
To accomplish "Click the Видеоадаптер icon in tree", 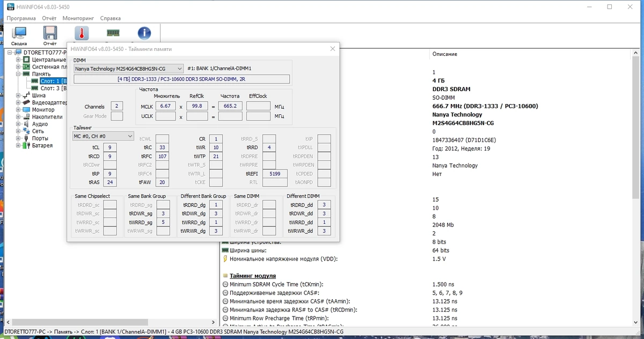I will point(27,102).
